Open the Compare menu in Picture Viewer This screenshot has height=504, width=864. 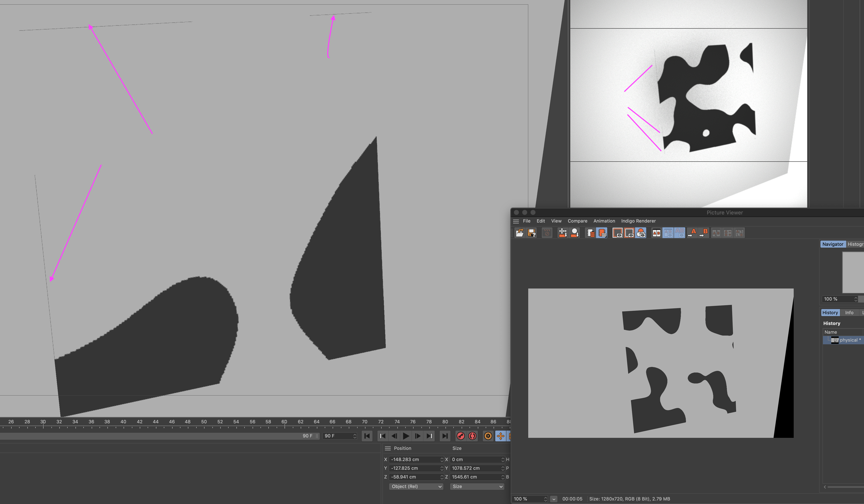(577, 221)
